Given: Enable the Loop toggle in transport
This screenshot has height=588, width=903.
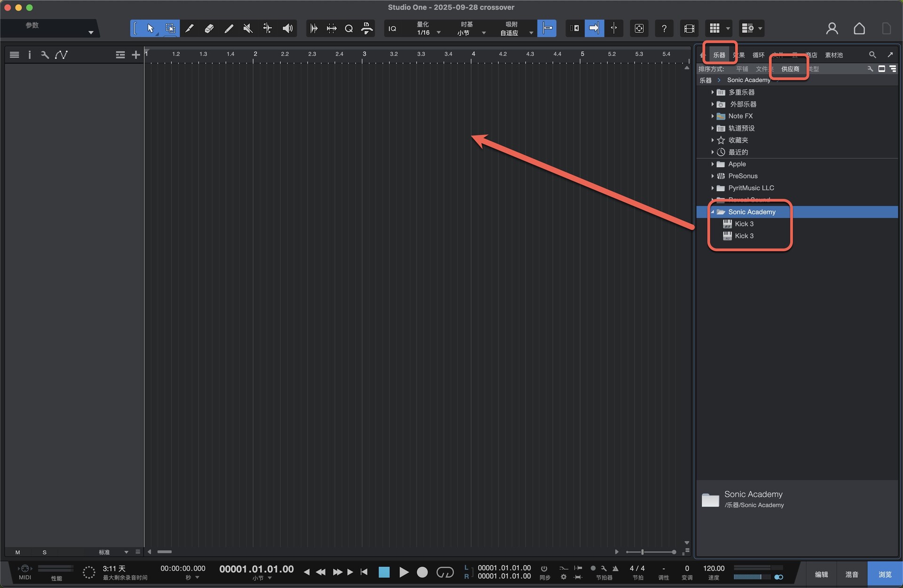Looking at the screenshot, I should click(444, 572).
